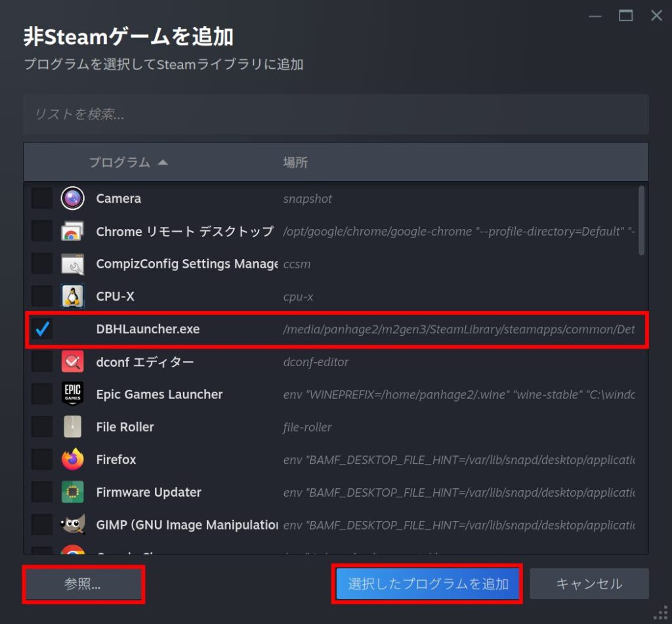This screenshot has height=624, width=672.
Task: Select the GIMP (GNU Image Manipulation name
Action: pyautogui.click(x=187, y=524)
